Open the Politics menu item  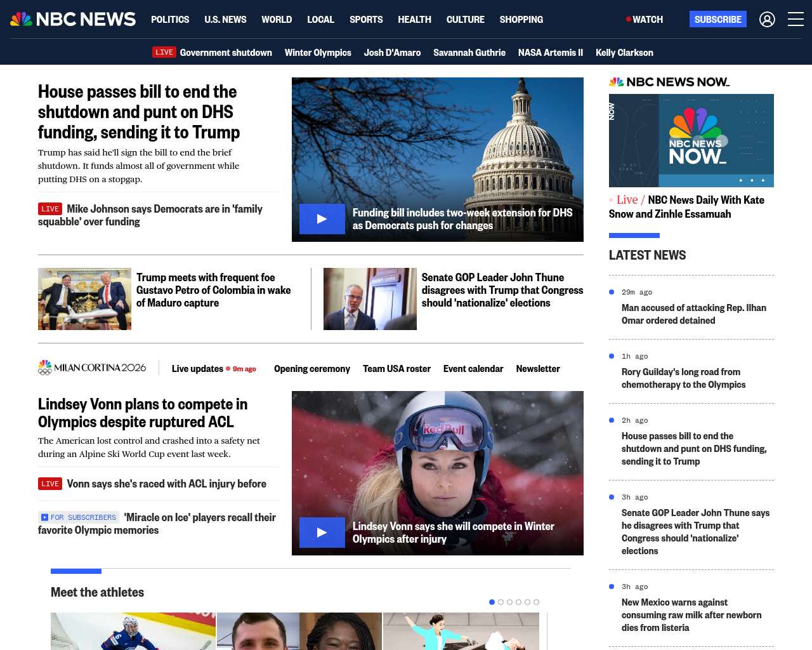pos(170,20)
